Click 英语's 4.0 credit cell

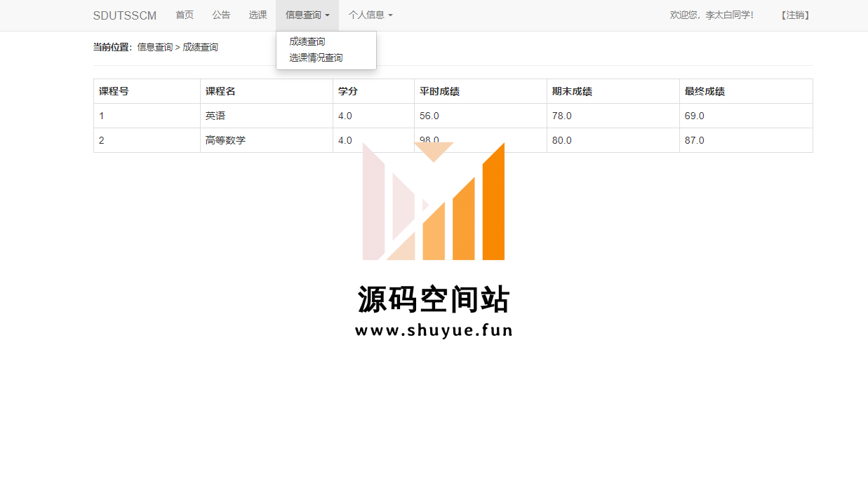[373, 116]
